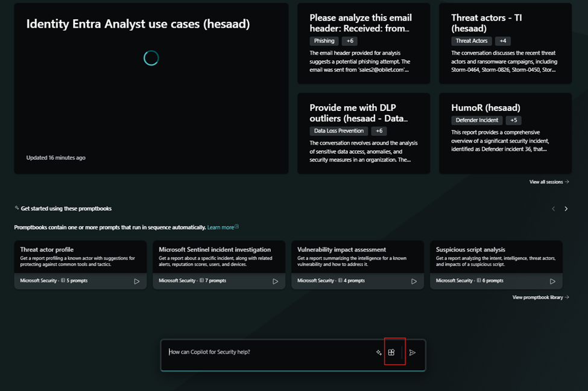The width and height of the screenshot is (588, 391).
Task: Select Microsoft Sentinel incident investigation promptbook title
Action: click(215, 250)
